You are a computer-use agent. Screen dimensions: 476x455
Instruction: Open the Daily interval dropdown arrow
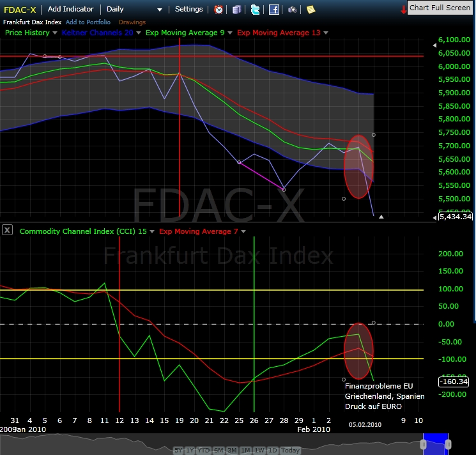pos(160,10)
